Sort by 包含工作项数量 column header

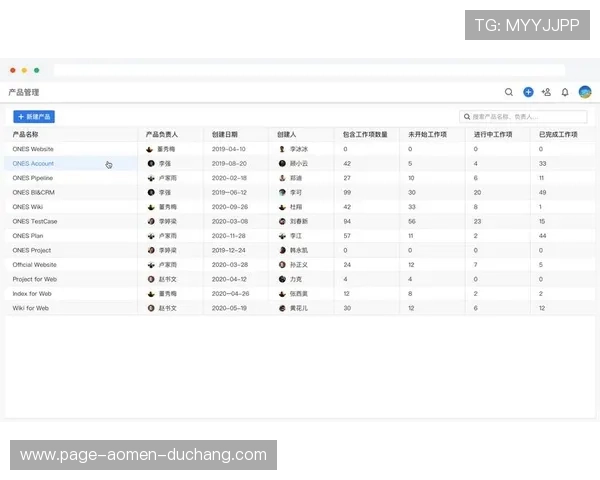[365, 134]
